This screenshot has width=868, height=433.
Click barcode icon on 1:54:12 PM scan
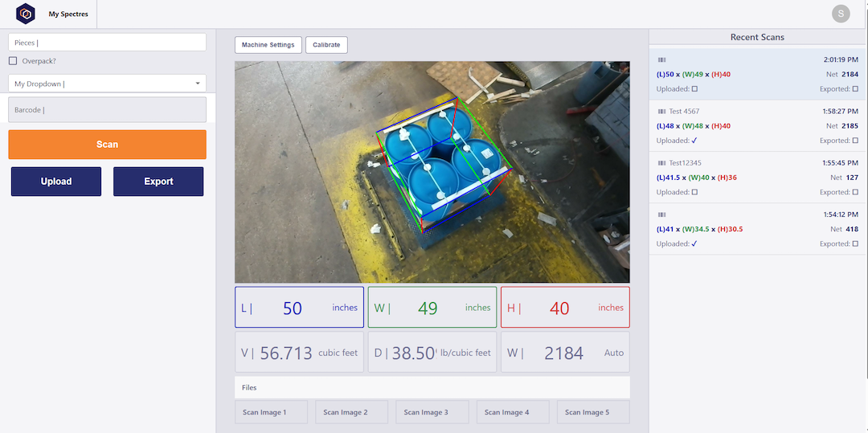pos(661,214)
